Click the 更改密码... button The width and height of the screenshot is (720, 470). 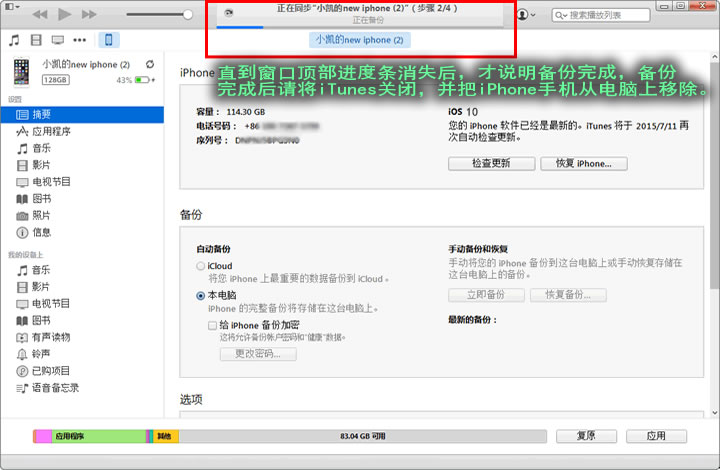(258, 354)
